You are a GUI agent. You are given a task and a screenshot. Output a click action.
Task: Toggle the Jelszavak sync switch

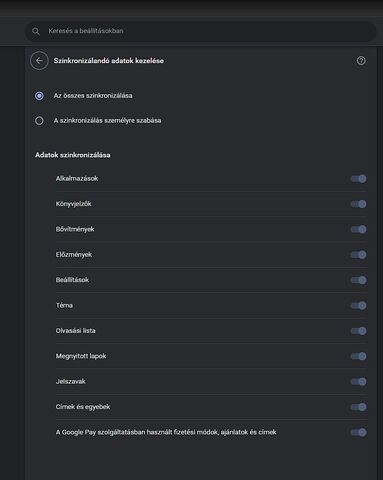tap(358, 381)
